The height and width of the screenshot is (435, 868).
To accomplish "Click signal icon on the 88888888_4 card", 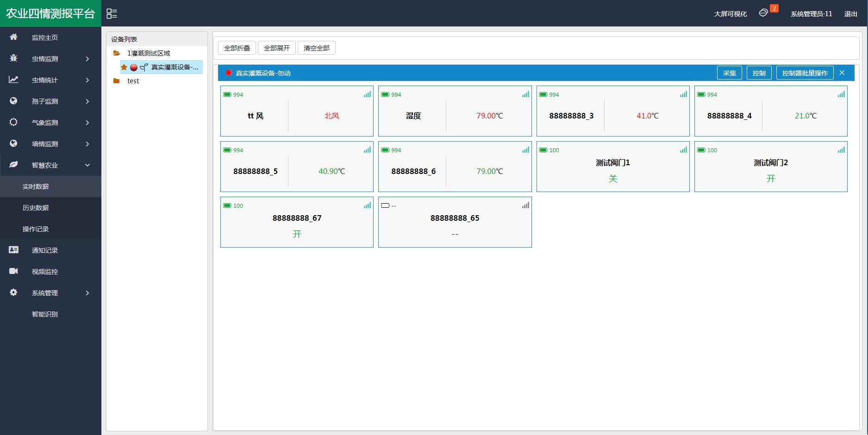I will click(841, 94).
